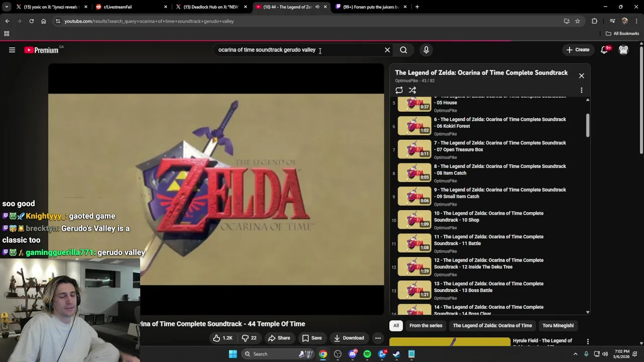
Task: Open Discord from the taskbar
Action: click(353, 354)
